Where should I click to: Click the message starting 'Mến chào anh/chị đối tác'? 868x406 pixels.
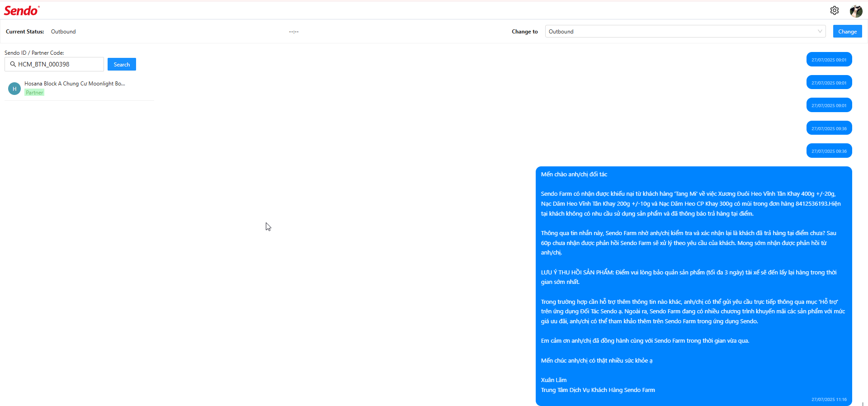[693, 286]
